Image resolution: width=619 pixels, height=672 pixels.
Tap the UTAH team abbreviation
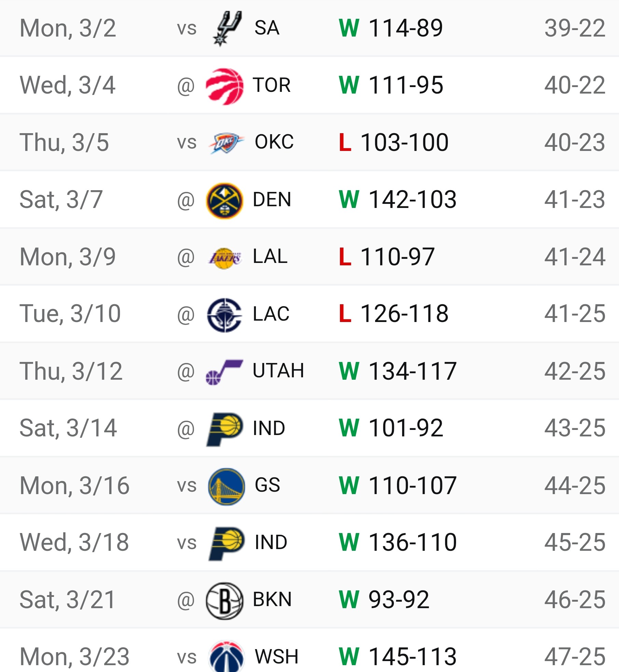pos(278,371)
